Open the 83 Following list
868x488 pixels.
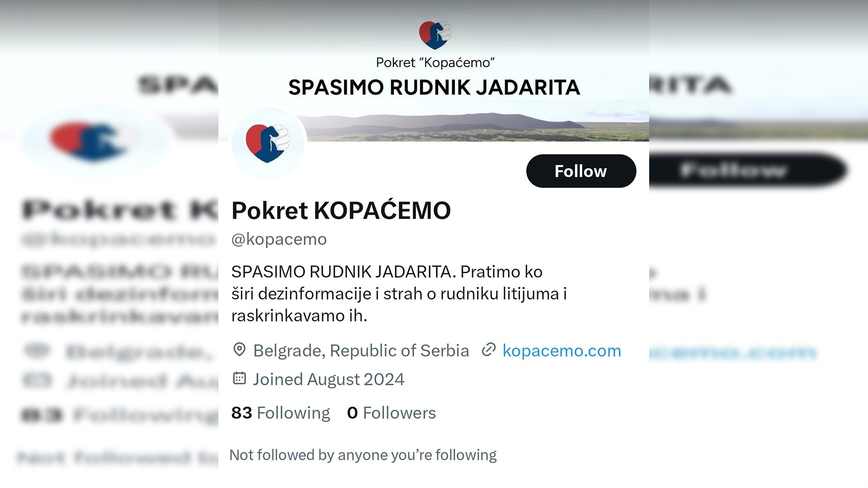pyautogui.click(x=281, y=413)
